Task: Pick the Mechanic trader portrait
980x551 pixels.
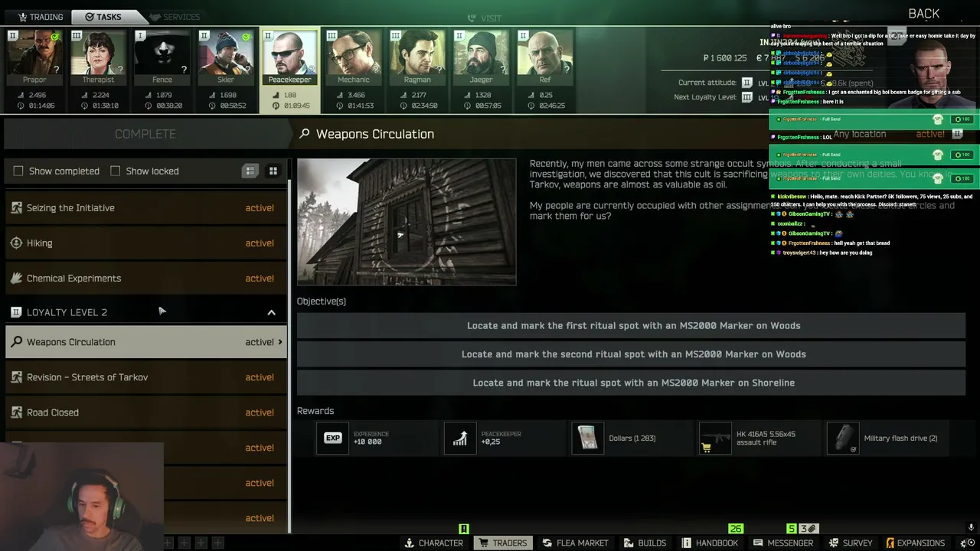Action: [x=354, y=57]
